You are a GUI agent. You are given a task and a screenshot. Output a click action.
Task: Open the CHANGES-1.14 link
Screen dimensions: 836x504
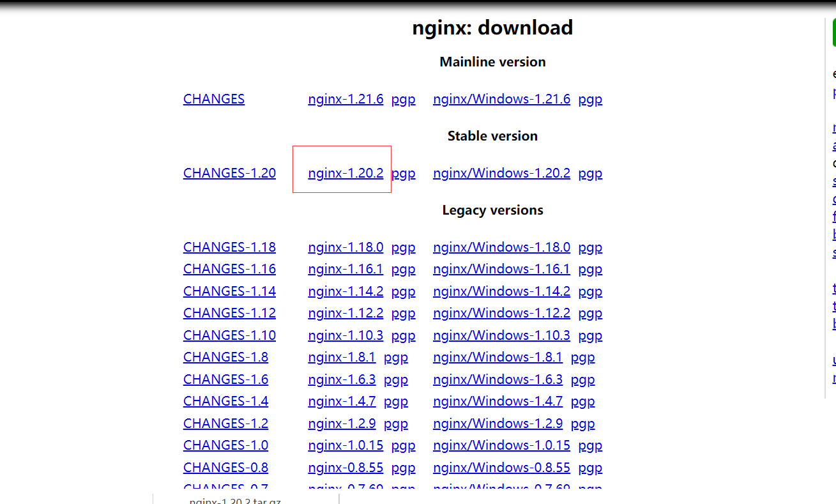tap(229, 291)
